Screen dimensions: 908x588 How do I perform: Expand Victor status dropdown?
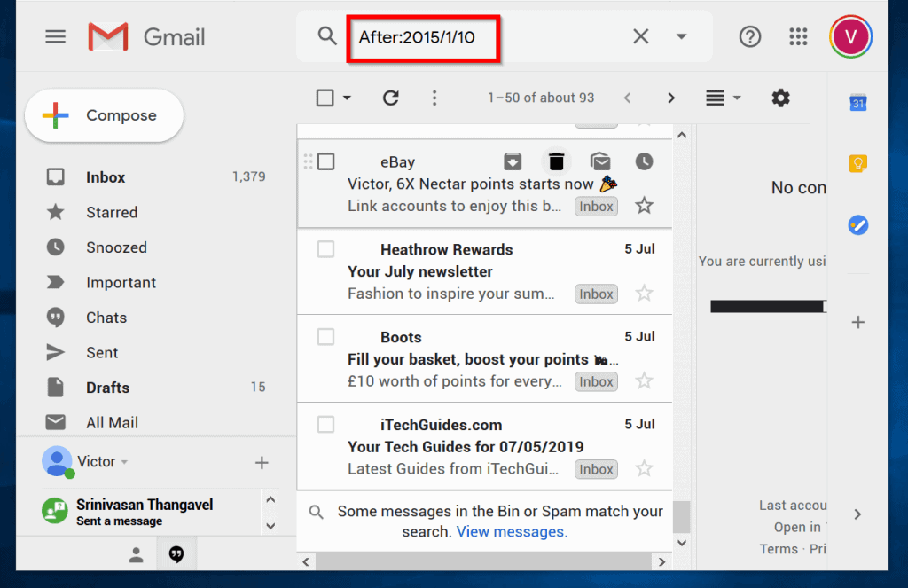click(x=124, y=462)
